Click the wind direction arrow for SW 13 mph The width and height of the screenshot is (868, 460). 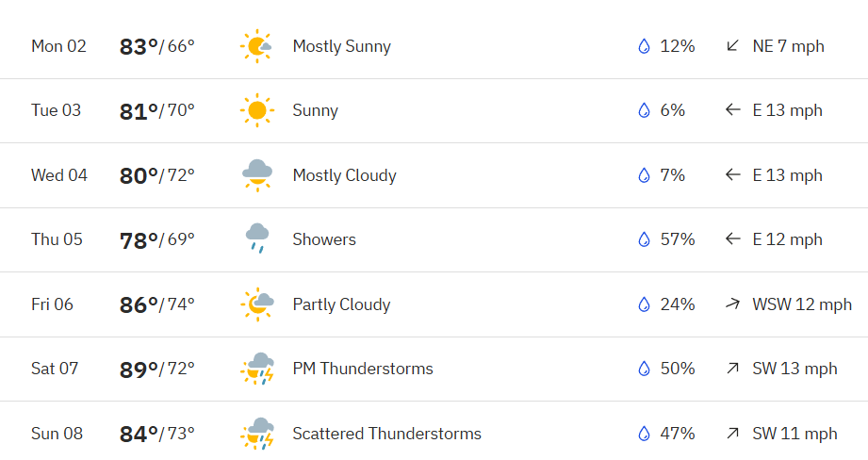[x=732, y=369]
